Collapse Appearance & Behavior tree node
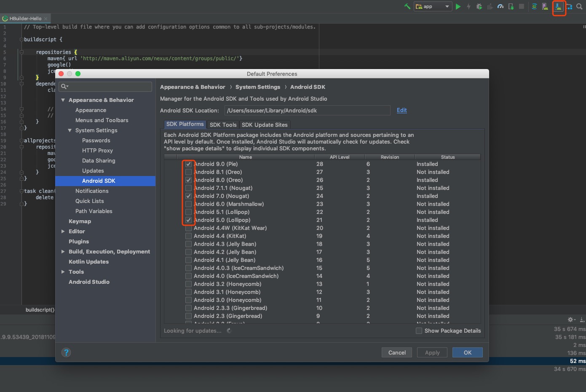Screen dimensions: 586x392 tap(63, 100)
